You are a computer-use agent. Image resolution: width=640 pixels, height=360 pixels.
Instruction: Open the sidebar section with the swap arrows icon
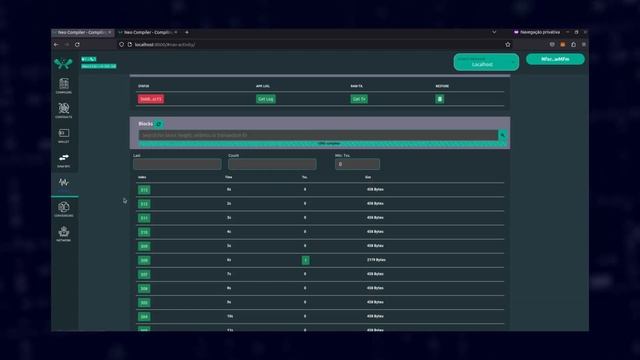[x=64, y=160]
